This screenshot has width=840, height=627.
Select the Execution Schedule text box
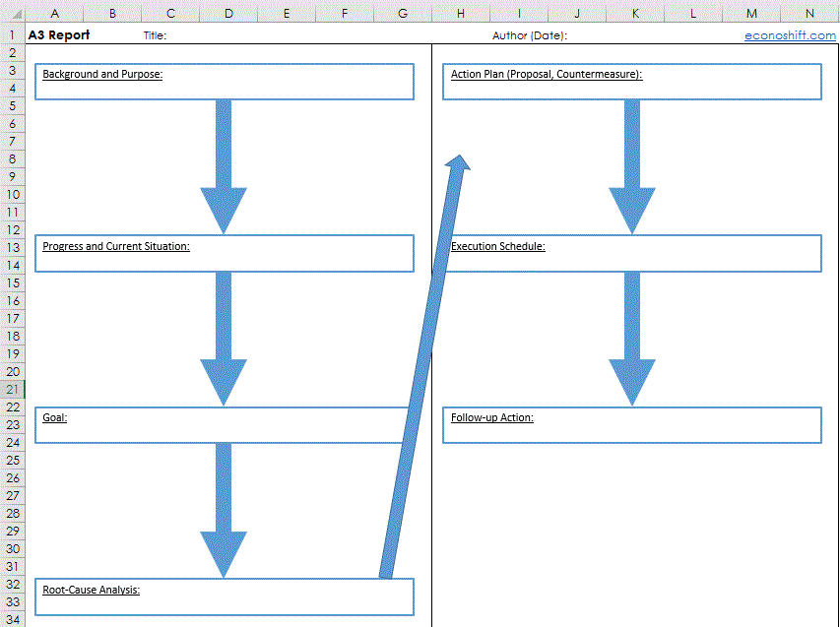[632, 253]
